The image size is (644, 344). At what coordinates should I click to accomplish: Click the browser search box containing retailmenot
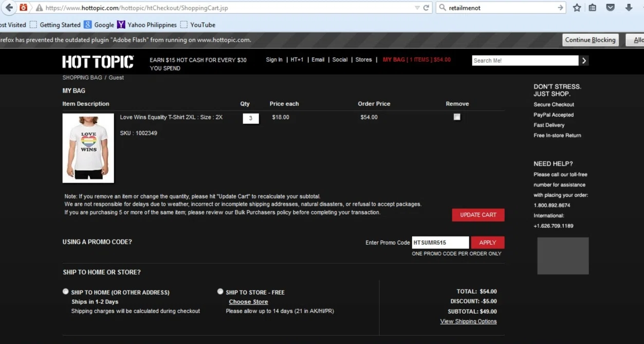[501, 8]
